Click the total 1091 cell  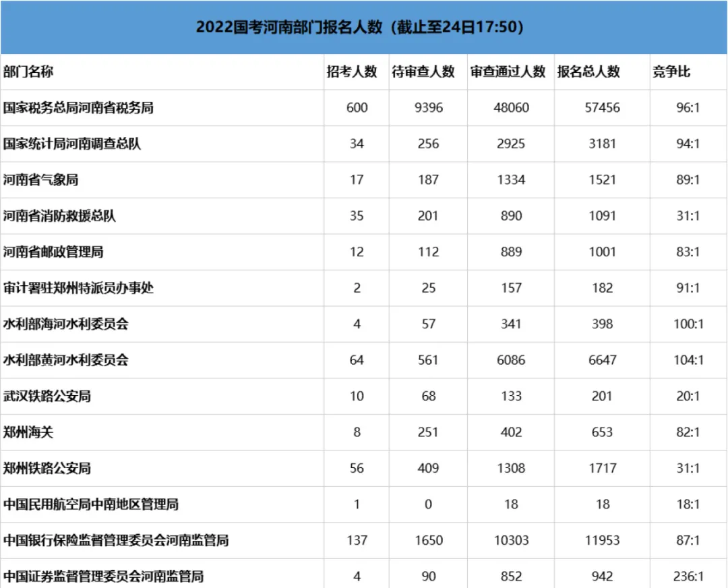tap(602, 216)
